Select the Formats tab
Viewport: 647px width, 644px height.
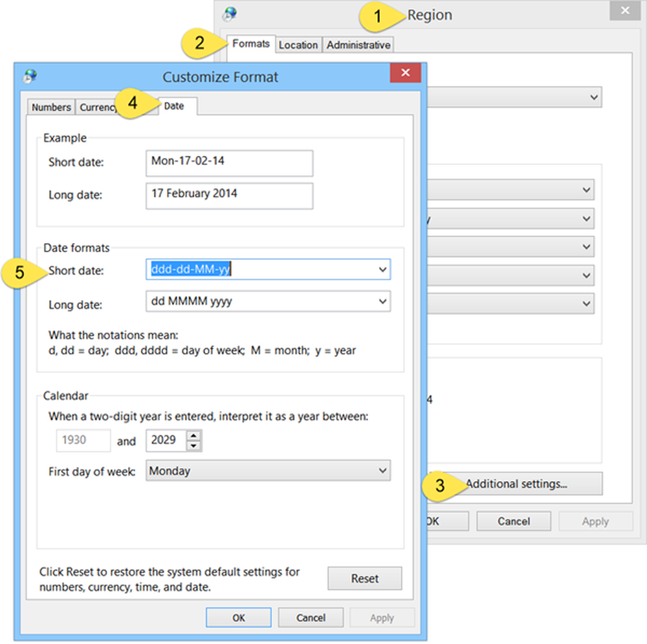coord(251,44)
